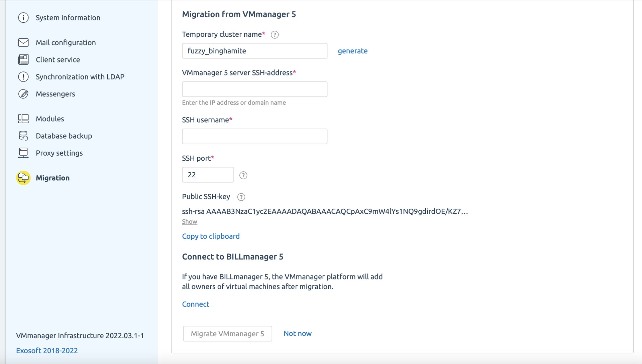
Task: Click the Migration from VMmanager 5 heading
Action: pos(239,14)
